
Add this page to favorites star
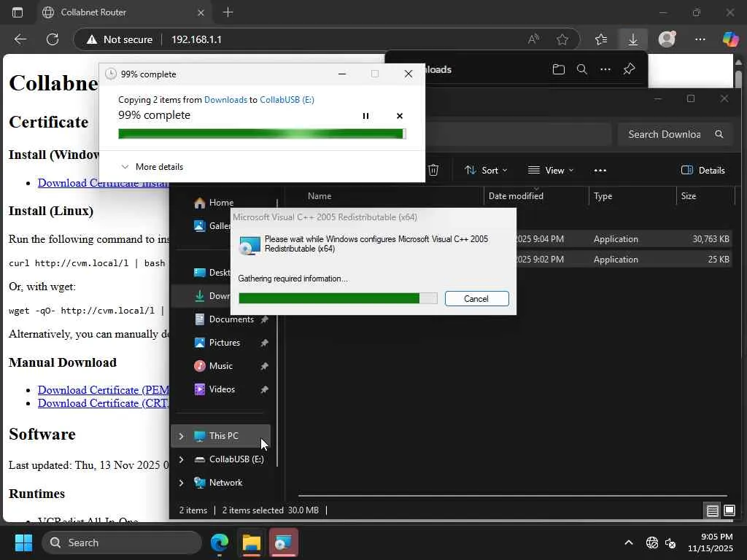(562, 39)
